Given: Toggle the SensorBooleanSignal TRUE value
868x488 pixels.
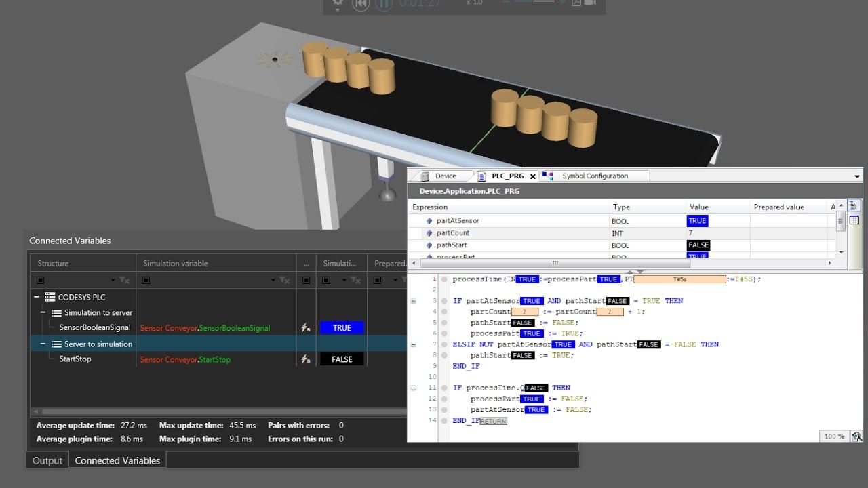Looking at the screenshot, I should click(x=342, y=327).
